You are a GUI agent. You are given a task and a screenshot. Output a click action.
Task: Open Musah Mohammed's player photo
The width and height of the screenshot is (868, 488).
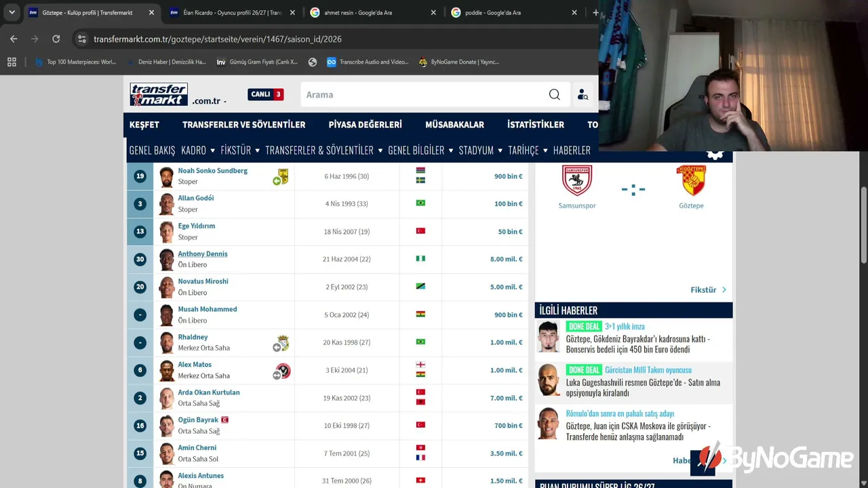coord(166,315)
